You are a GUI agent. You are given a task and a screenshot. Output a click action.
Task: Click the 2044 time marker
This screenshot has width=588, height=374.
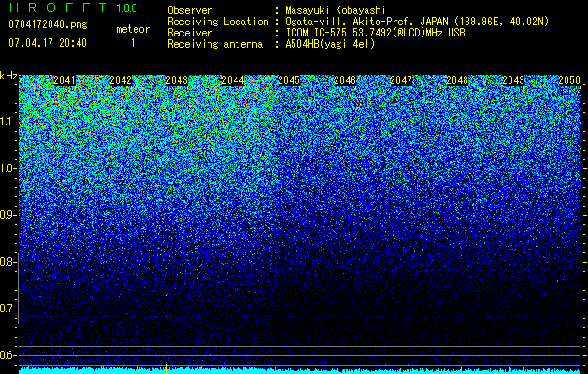(x=233, y=80)
